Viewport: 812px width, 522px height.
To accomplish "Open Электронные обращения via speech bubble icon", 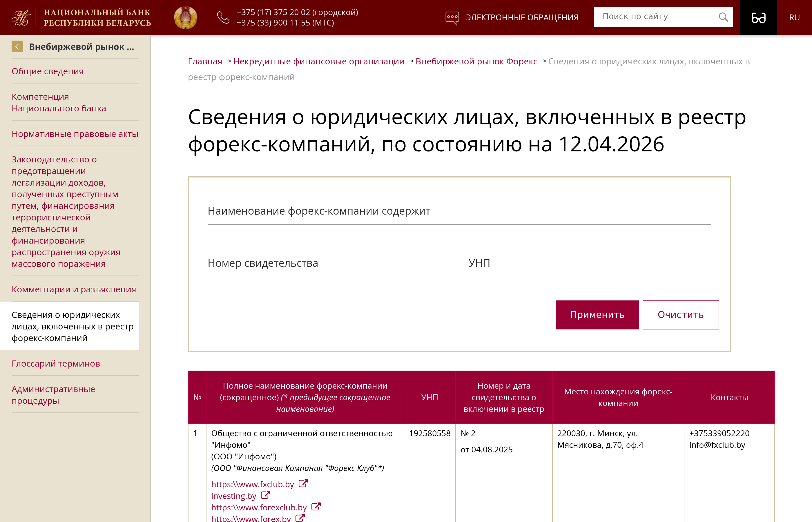I will pyautogui.click(x=452, y=16).
